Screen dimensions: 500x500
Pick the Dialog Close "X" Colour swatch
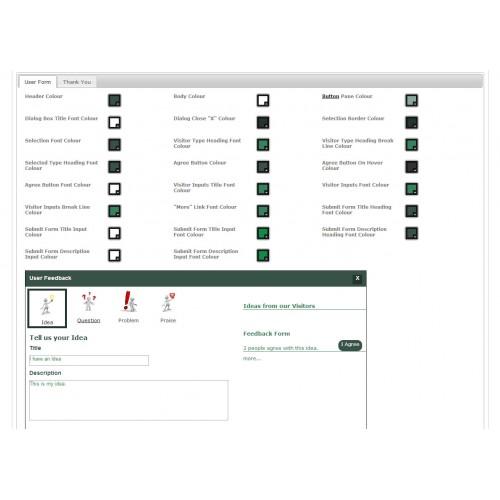[x=263, y=123]
